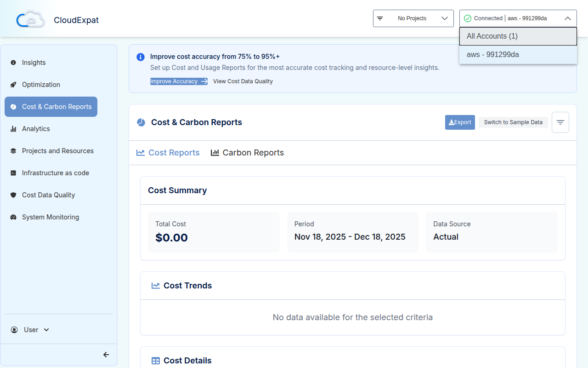
Task: Click the Optimization rocket icon
Action: coord(13,85)
